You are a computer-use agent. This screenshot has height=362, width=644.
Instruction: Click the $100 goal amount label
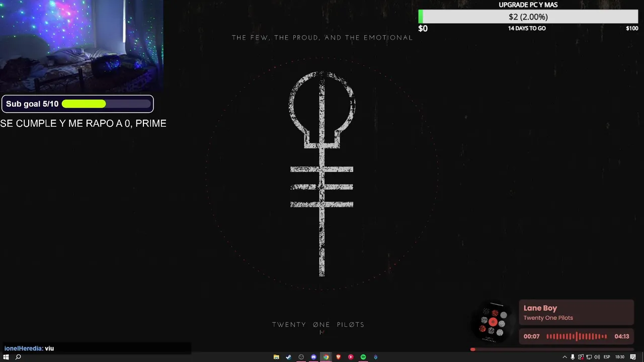pyautogui.click(x=632, y=28)
